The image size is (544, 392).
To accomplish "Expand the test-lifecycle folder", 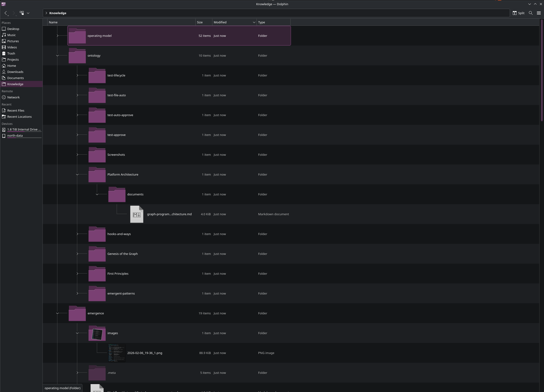I will click(77, 75).
